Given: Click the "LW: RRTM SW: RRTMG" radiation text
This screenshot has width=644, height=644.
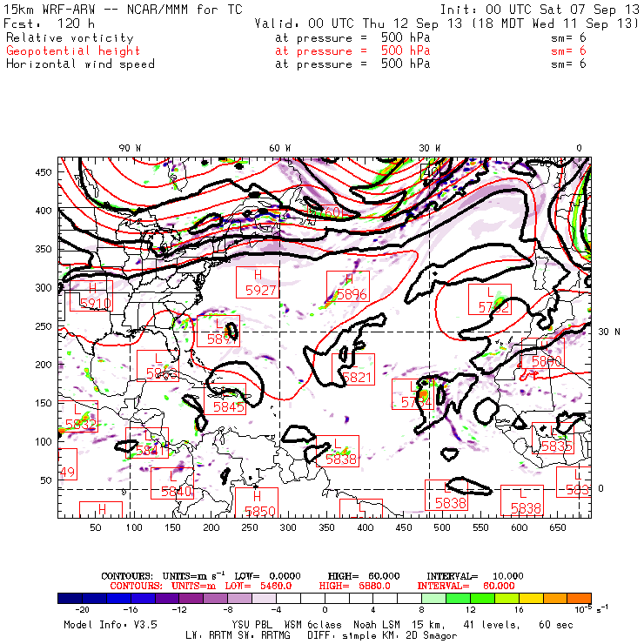Looking at the screenshot, I should pyautogui.click(x=238, y=635).
